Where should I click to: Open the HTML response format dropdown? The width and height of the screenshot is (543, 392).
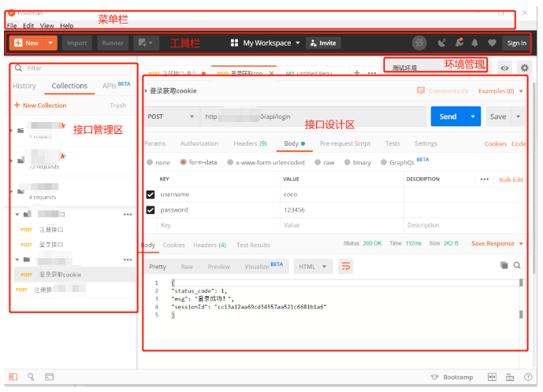(314, 267)
